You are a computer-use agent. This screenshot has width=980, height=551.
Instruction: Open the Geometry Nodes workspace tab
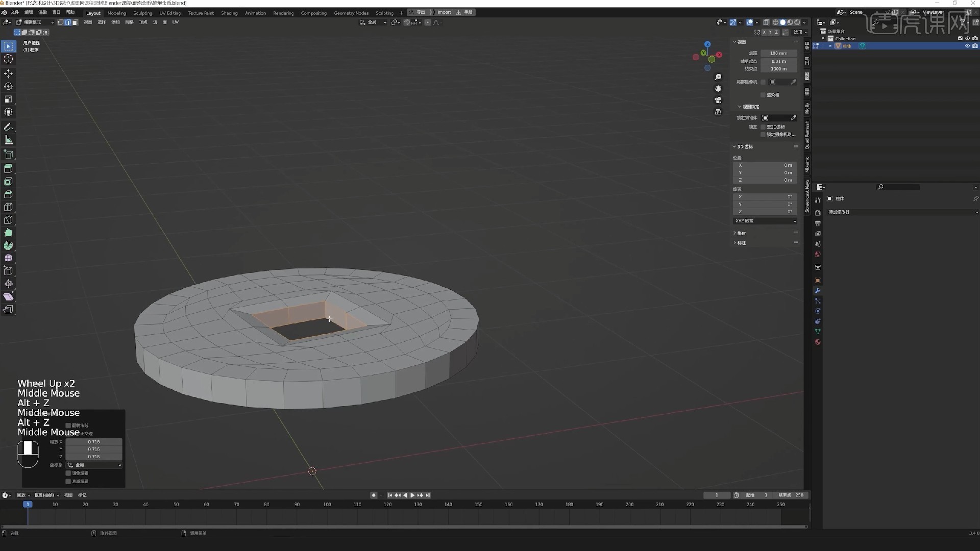pyautogui.click(x=351, y=13)
